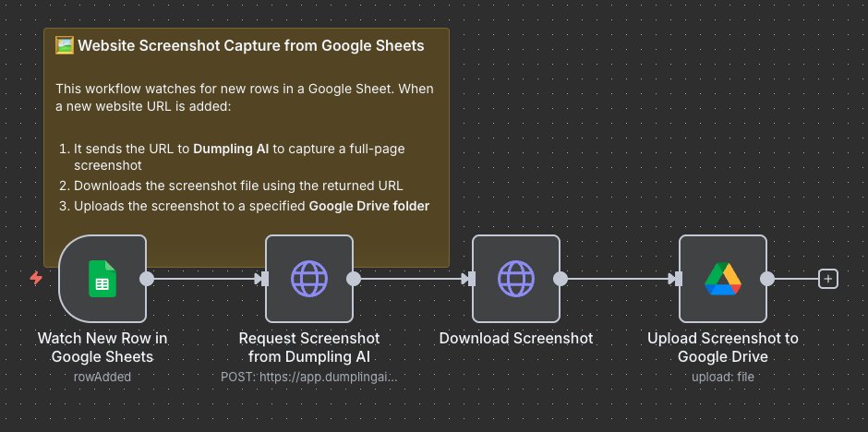Click the 'This workflow watches for new rows' paragraph

point(245,97)
